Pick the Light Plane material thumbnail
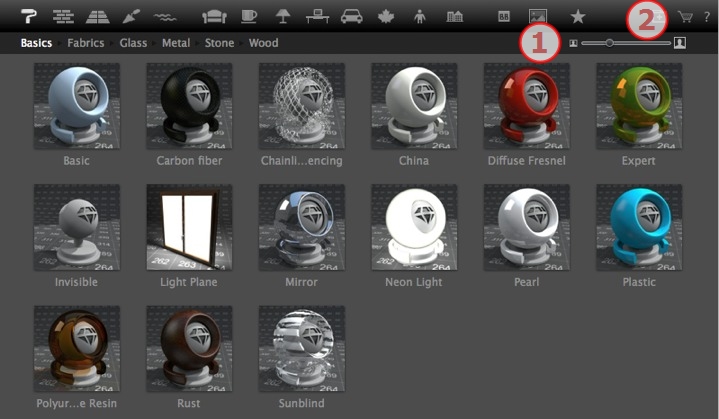The width and height of the screenshot is (719, 419). pyautogui.click(x=189, y=228)
